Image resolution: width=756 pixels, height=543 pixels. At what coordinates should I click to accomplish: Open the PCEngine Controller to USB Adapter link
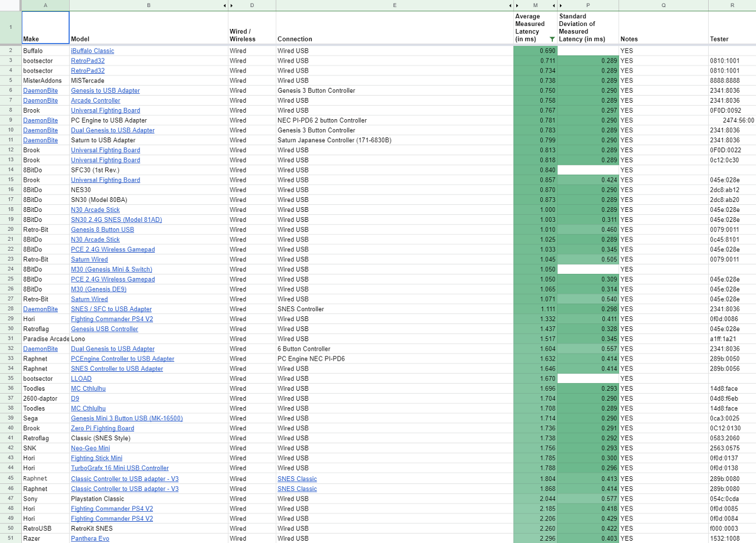click(123, 359)
